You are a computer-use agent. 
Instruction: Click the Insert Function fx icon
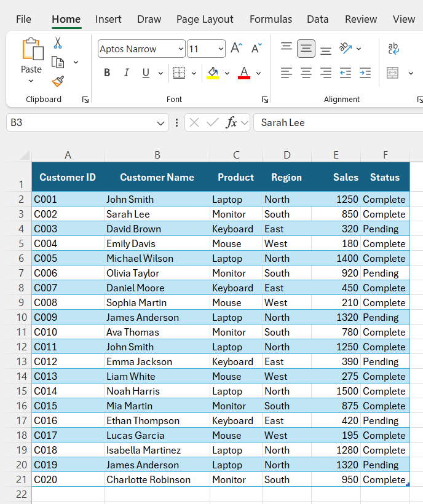[231, 122]
